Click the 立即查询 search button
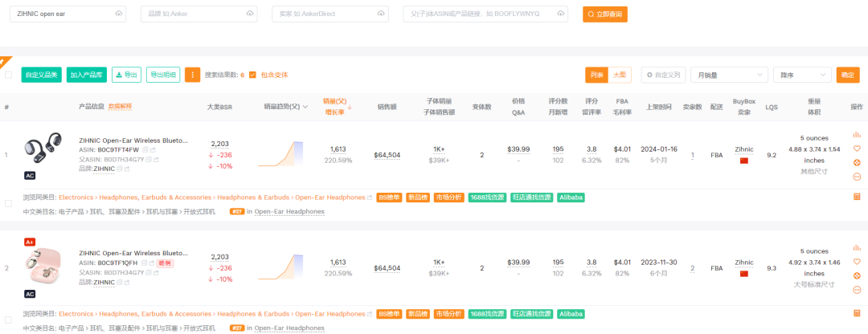This screenshot has width=868, height=334. [x=604, y=14]
